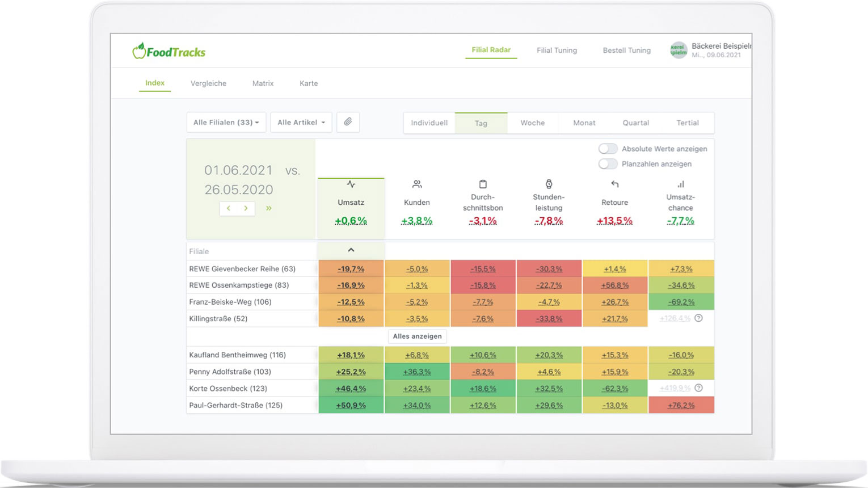This screenshot has height=488, width=868.
Task: Click the greyed +126,4% Umsatzchance value
Action: [675, 318]
